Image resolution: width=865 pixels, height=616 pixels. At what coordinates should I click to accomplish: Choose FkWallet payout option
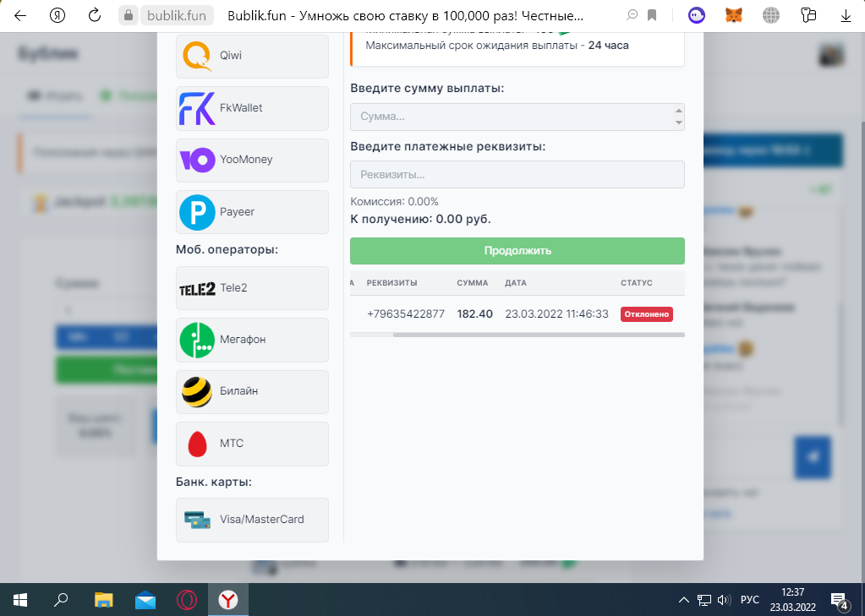point(252,108)
